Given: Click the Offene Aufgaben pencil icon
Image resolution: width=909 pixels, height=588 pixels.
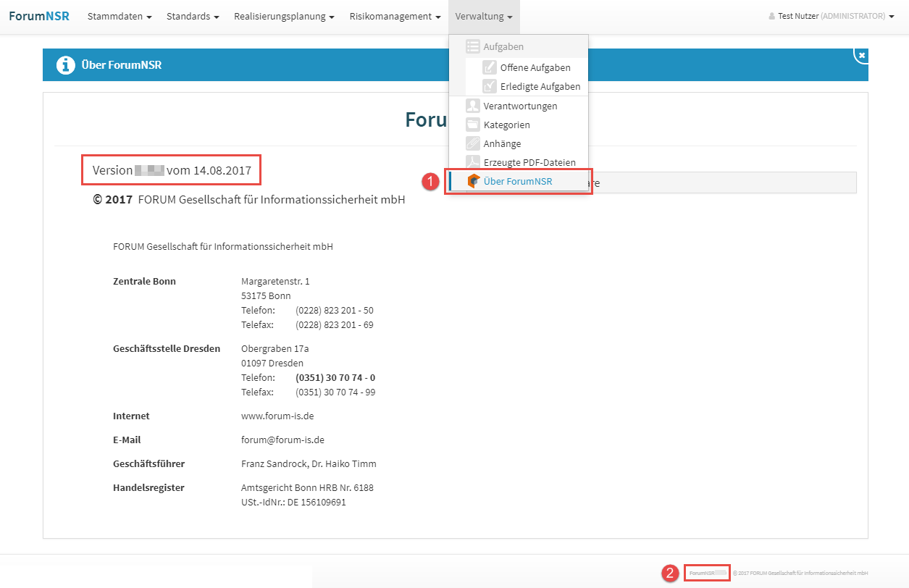Looking at the screenshot, I should 490,67.
